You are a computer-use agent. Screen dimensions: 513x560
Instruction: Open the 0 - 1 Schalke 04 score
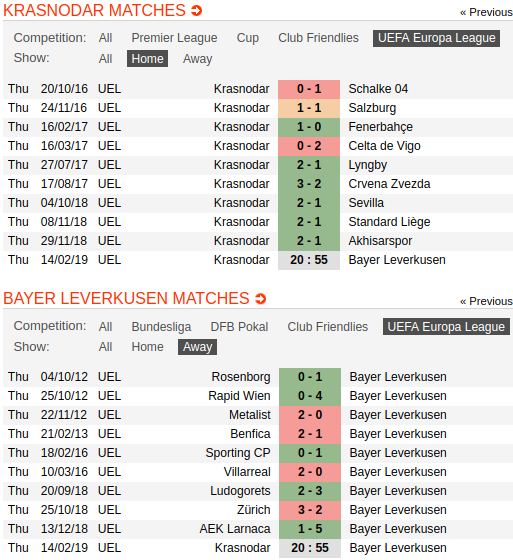point(309,89)
